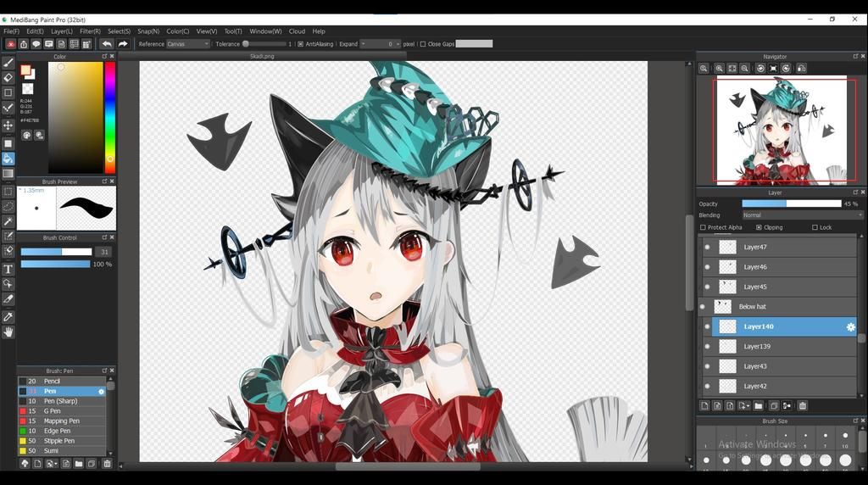The image size is (868, 485).
Task: Delete layer with trash icon in Layer panel
Action: [803, 406]
